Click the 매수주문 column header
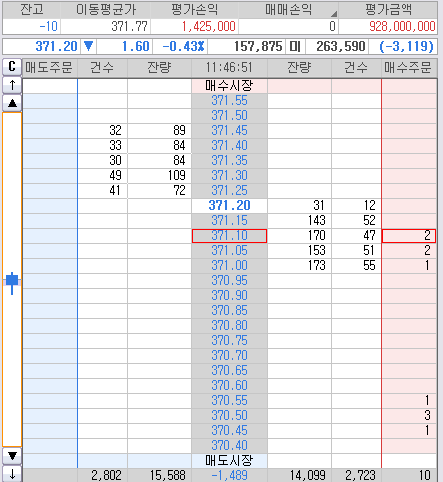The height and width of the screenshot is (482, 443). click(x=409, y=68)
